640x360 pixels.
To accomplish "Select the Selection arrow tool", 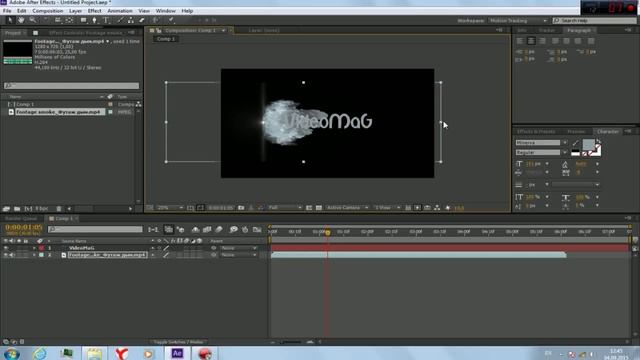I will [9, 20].
